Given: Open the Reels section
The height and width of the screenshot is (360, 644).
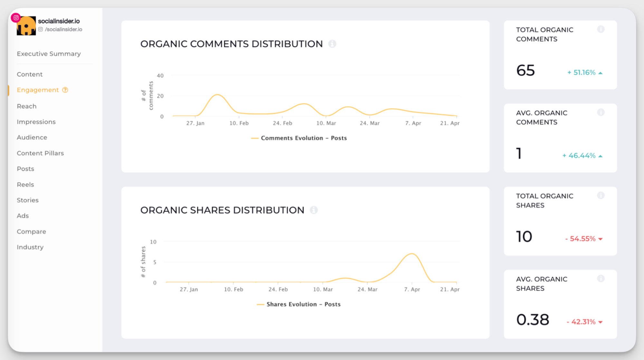Looking at the screenshot, I should coord(25,184).
